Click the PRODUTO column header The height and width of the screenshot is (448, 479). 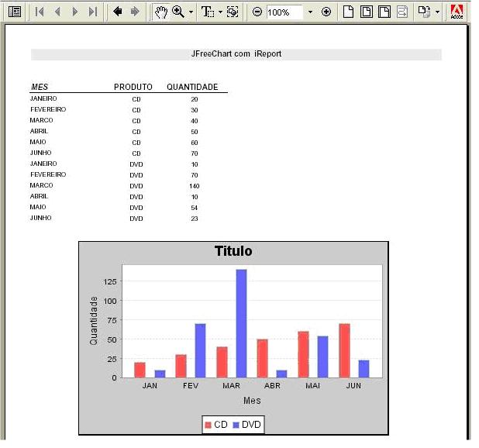(133, 87)
